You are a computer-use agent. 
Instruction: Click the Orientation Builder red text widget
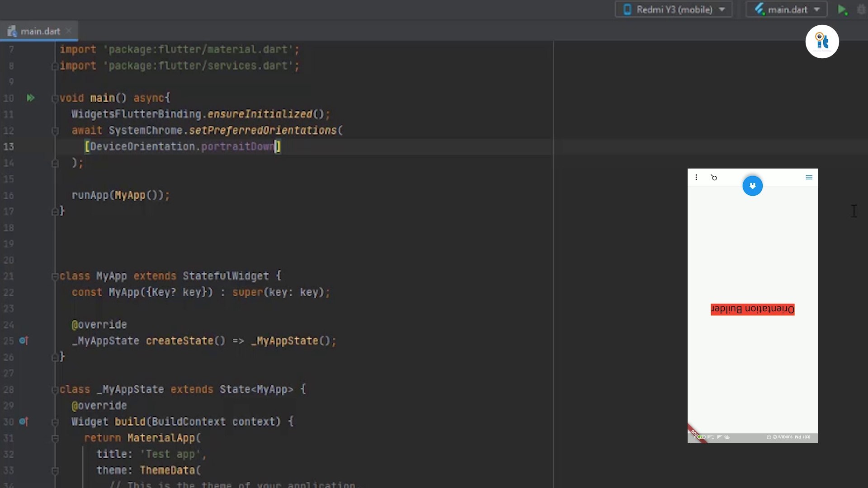tap(752, 309)
